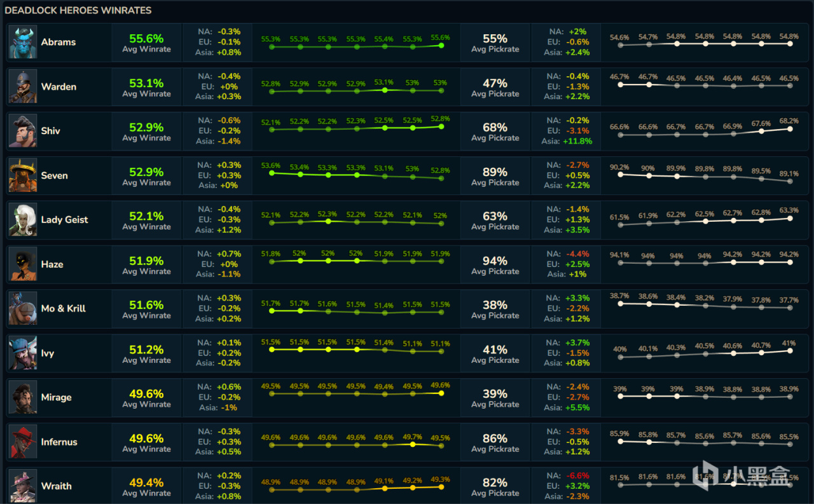Click Lady Geist 52.1% average winrate value
The height and width of the screenshot is (504, 814).
[146, 216]
